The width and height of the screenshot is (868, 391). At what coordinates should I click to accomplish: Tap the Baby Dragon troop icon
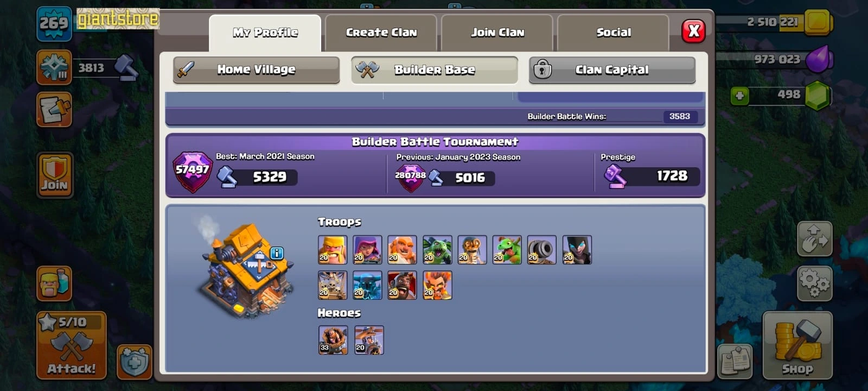click(x=507, y=250)
